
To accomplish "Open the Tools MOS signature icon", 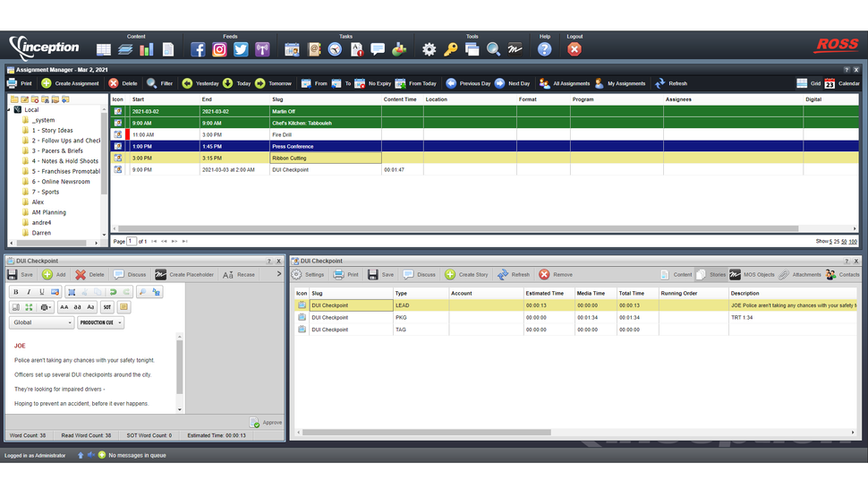I will click(515, 49).
